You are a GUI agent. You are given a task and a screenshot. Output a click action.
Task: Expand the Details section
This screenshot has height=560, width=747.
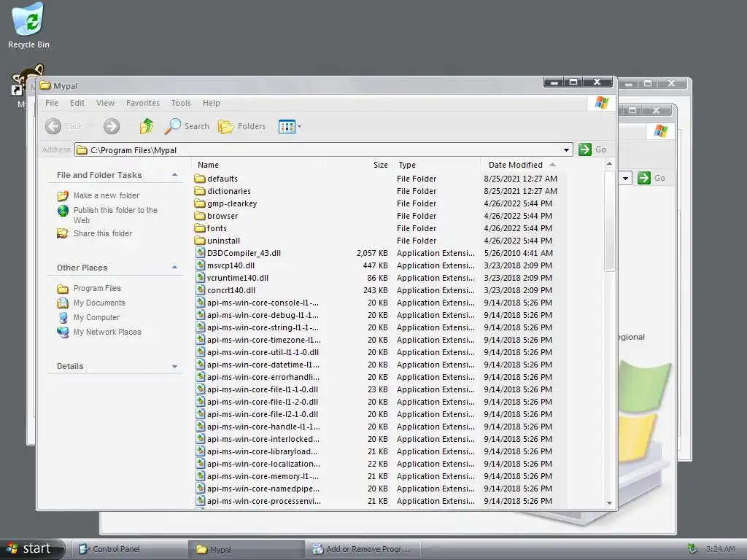(x=175, y=366)
